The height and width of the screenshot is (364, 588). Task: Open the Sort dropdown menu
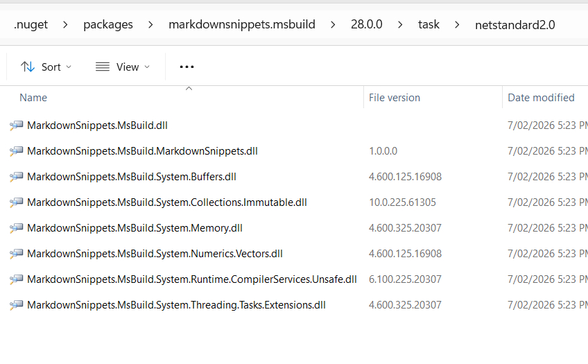(x=46, y=67)
